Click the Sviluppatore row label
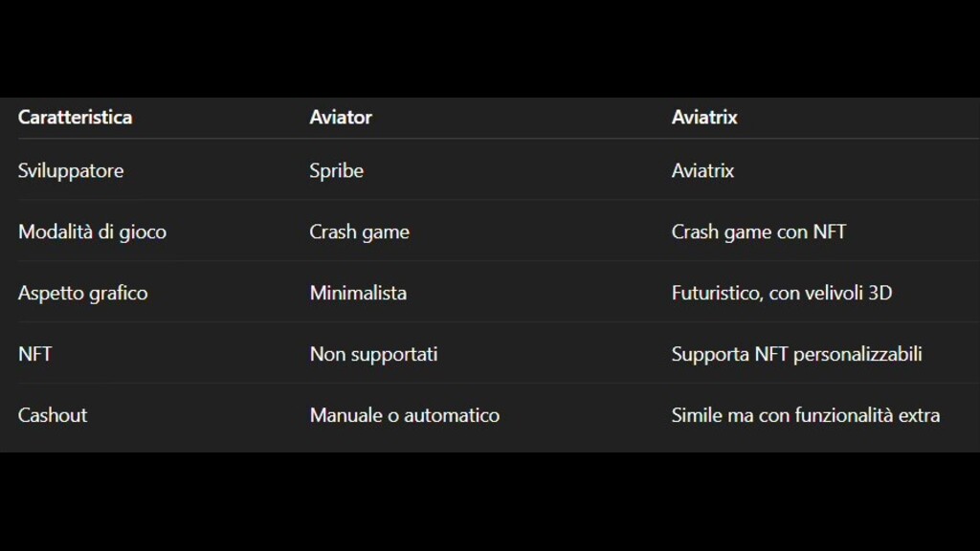This screenshot has height=551, width=980. point(71,171)
